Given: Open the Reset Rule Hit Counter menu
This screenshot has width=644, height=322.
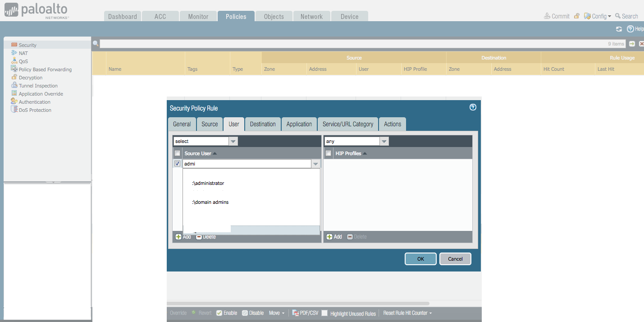Looking at the screenshot, I should coord(407,313).
